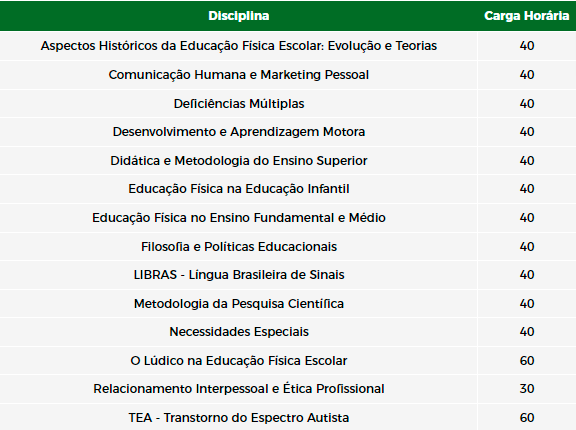
Task: Click Desenvolvimento e Aprendizagem Motora entry
Action: (x=239, y=132)
